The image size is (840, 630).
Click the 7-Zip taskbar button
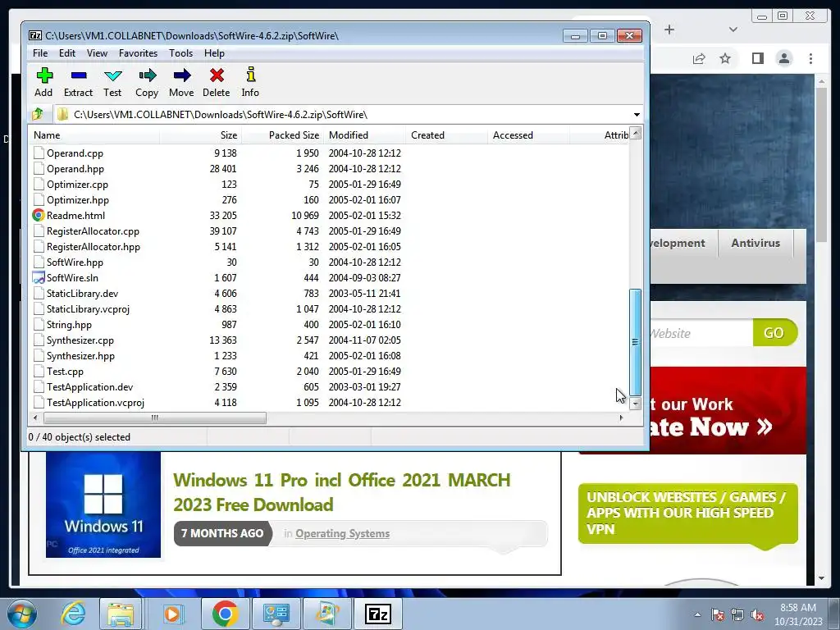pos(377,614)
